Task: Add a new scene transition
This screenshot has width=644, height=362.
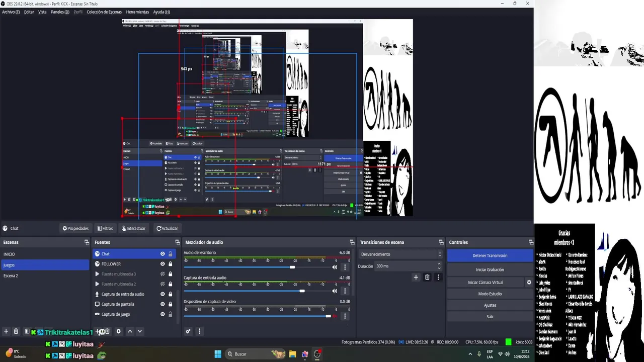Action: coord(416,277)
